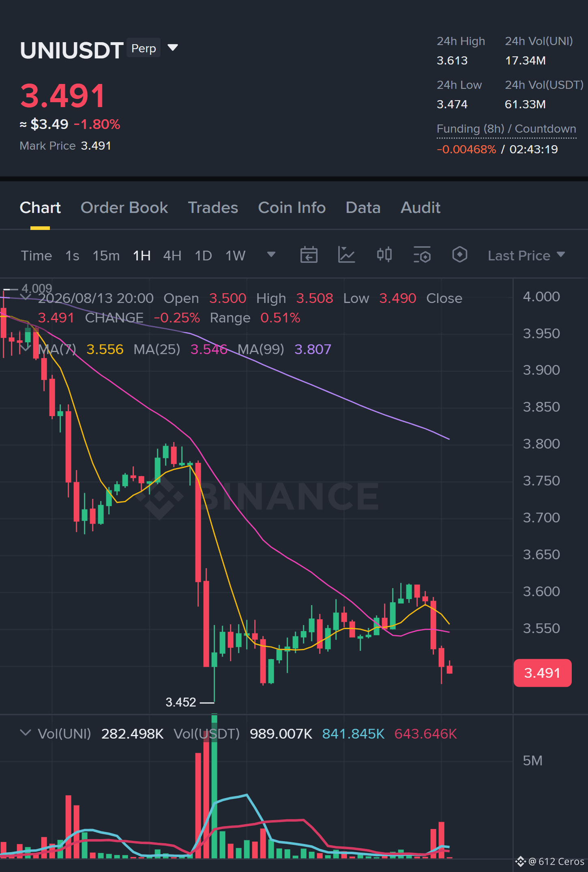Click the 24h Vol(USDT) value 61.33M
Image resolution: width=588 pixels, height=872 pixels.
click(x=525, y=104)
